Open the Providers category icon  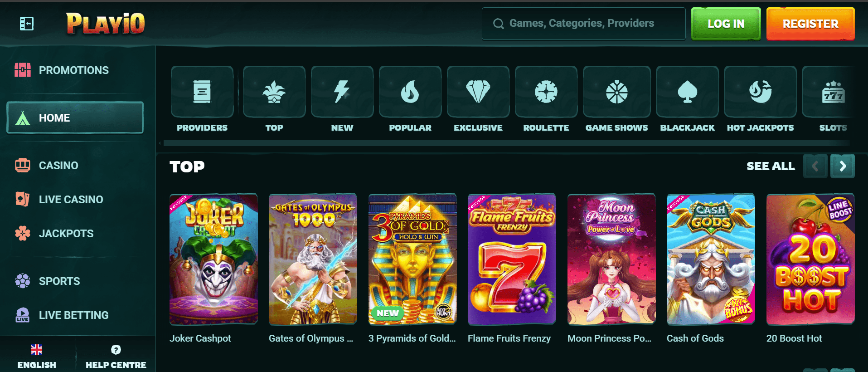(202, 92)
